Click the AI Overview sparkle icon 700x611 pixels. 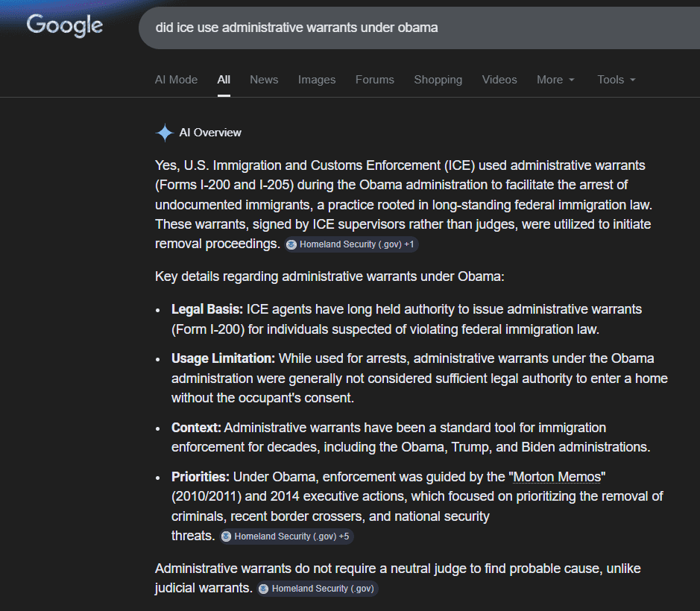tap(165, 133)
